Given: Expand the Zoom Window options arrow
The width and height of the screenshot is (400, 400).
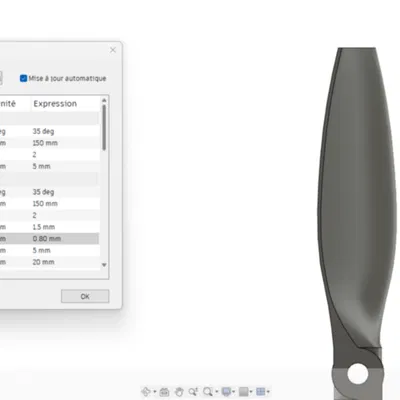Looking at the screenshot, I should pyautogui.click(x=217, y=392).
